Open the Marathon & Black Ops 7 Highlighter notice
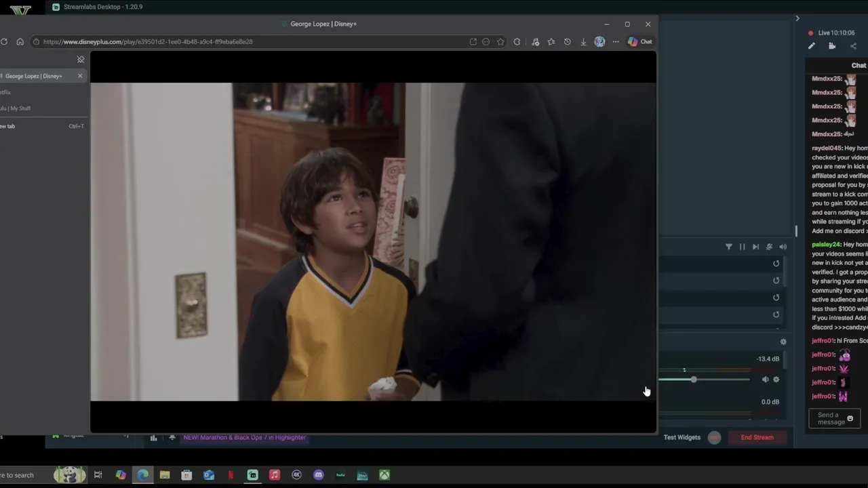The width and height of the screenshot is (868, 488). tap(245, 437)
